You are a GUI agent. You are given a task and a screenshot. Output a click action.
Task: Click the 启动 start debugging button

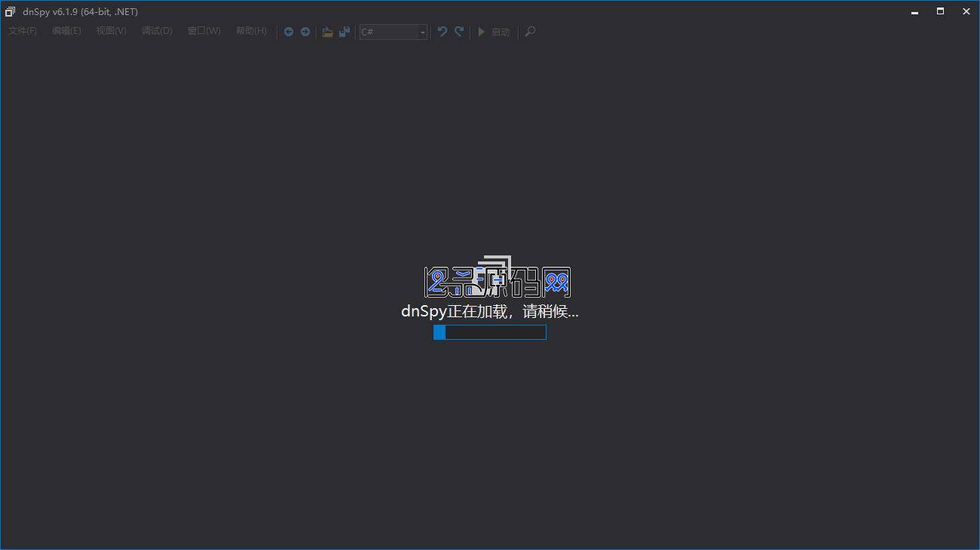click(494, 32)
